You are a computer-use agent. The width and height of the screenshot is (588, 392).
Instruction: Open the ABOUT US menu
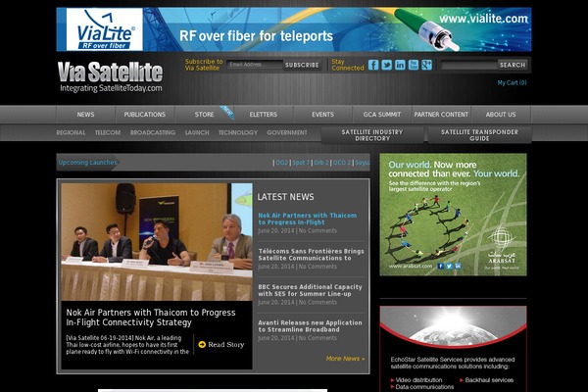[501, 115]
